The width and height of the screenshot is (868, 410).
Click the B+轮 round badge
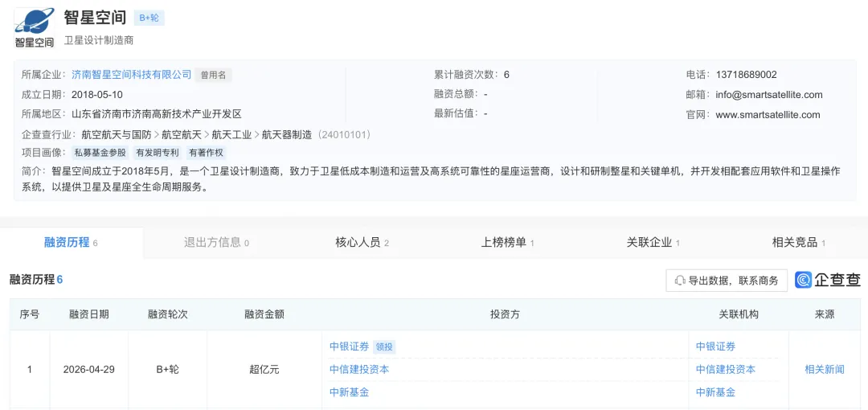point(149,18)
